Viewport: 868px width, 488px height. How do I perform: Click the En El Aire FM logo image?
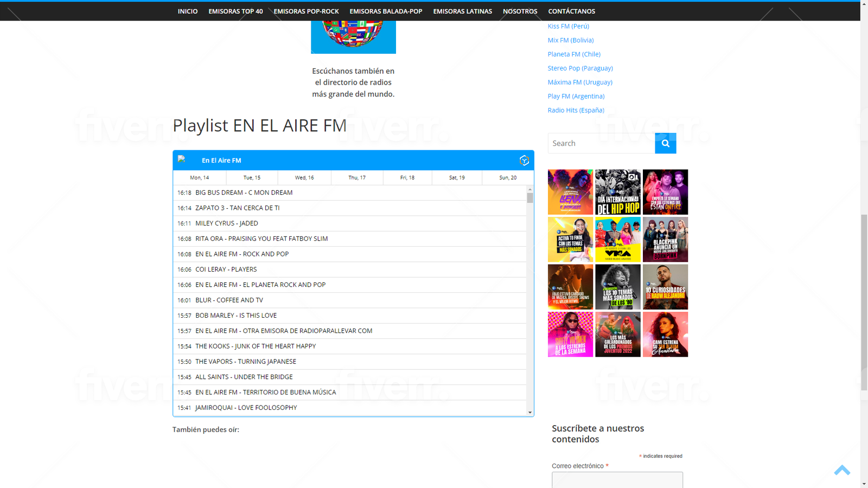pyautogui.click(x=182, y=159)
